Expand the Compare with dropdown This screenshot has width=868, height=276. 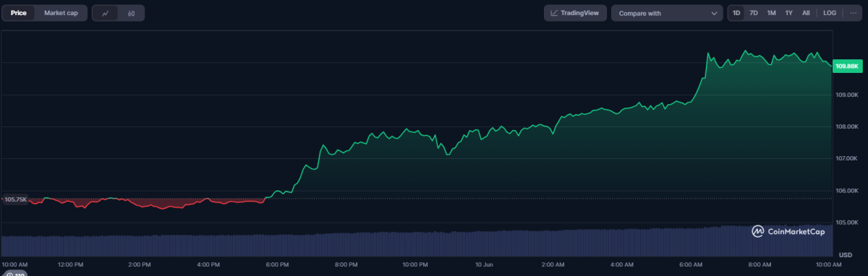(667, 13)
